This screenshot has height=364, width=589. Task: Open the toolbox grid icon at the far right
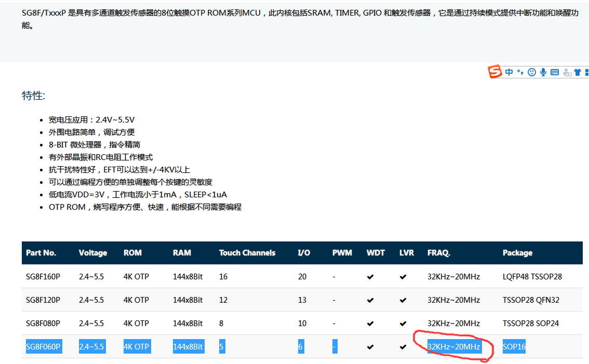coord(587,72)
